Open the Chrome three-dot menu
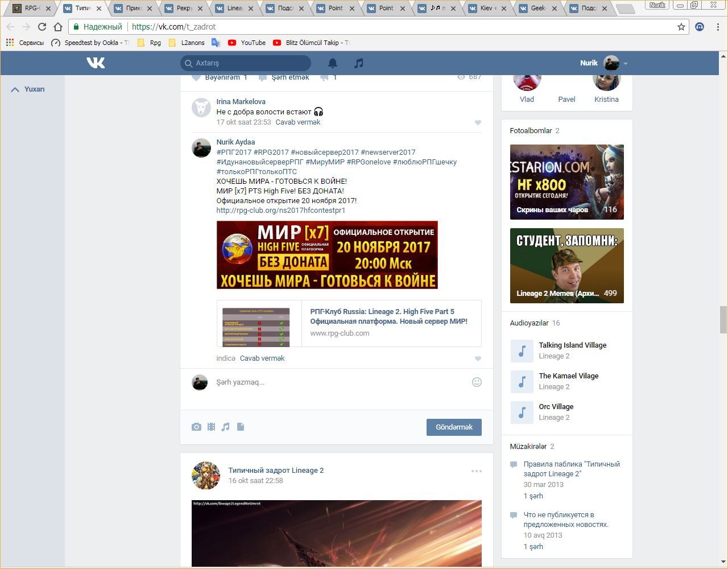728x569 pixels. (718, 27)
